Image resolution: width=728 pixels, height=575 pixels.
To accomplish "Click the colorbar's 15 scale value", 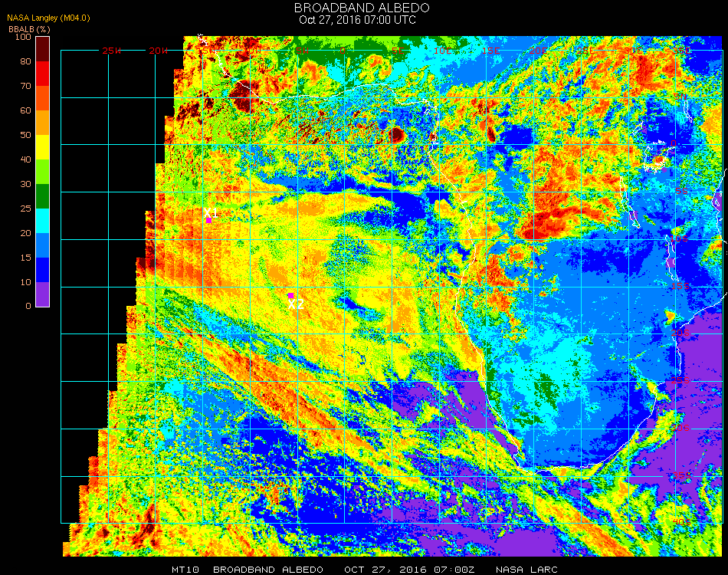I will tap(25, 258).
